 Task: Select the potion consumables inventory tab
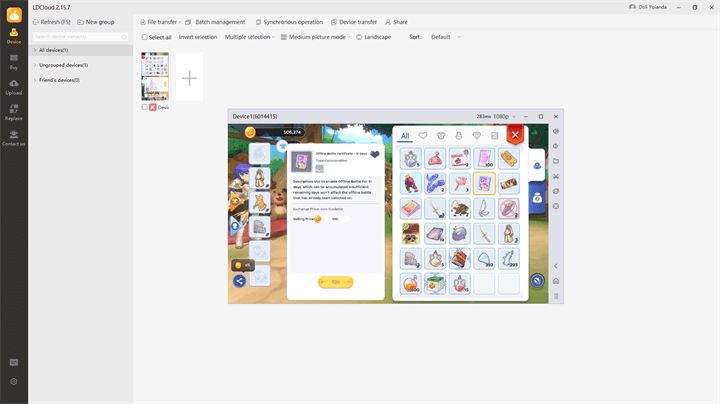(x=459, y=135)
